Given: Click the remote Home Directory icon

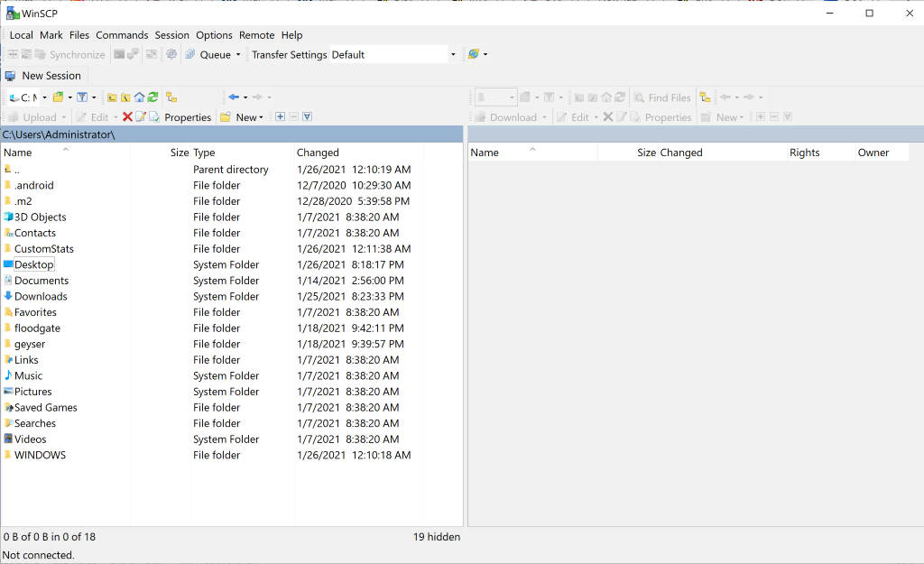Looking at the screenshot, I should click(x=606, y=97).
